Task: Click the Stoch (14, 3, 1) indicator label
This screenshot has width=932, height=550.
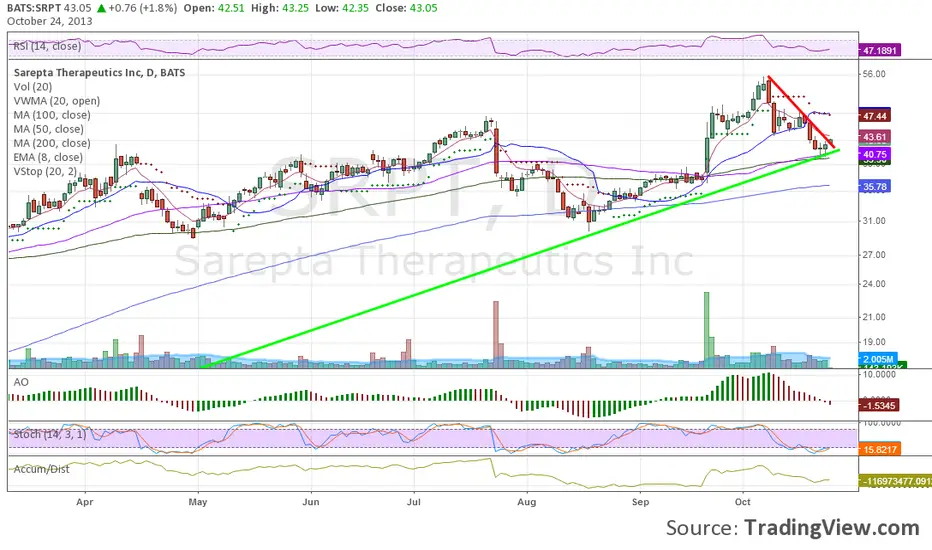Action: pos(49,434)
